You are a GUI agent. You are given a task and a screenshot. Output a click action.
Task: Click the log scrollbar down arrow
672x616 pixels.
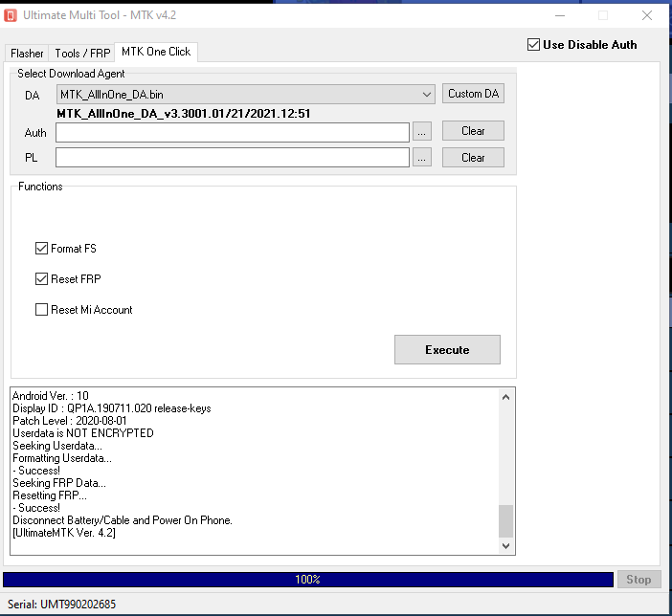505,546
